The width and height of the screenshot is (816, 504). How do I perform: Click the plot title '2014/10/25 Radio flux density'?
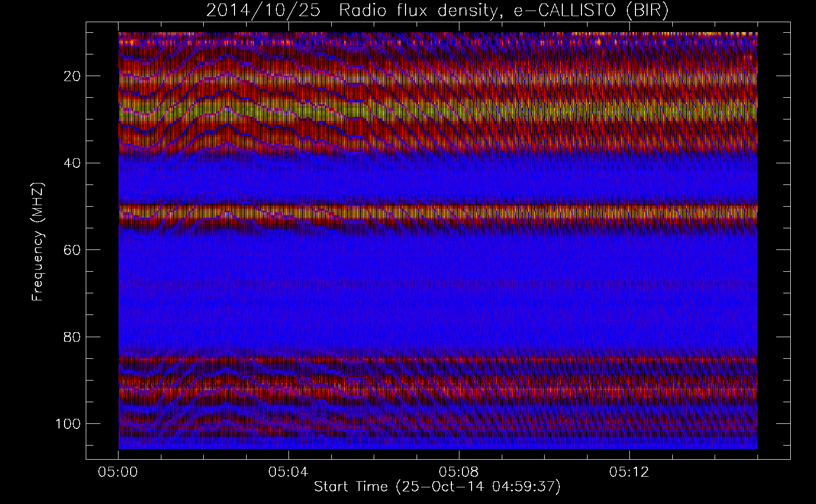pyautogui.click(x=437, y=11)
